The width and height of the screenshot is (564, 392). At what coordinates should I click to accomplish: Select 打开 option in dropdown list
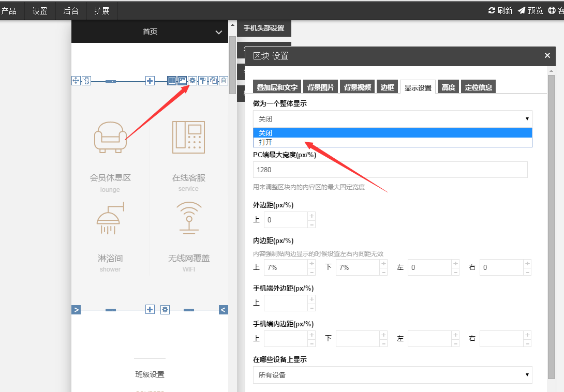[392, 142]
